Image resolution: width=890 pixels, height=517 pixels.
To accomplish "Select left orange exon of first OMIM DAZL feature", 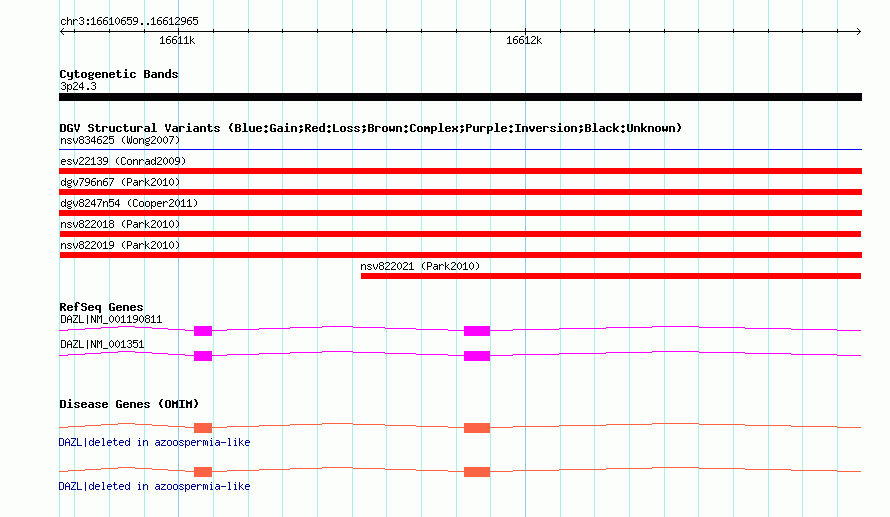I will click(x=203, y=428).
